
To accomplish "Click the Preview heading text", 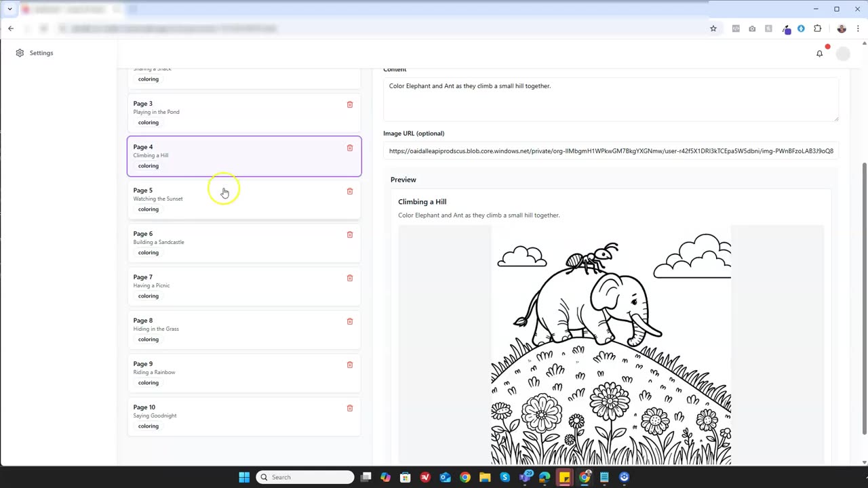I will click(x=403, y=180).
